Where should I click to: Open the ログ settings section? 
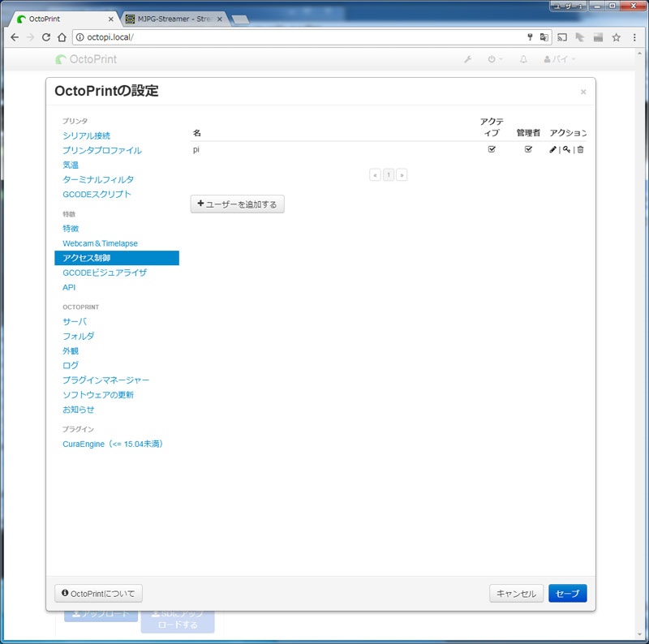coord(71,366)
